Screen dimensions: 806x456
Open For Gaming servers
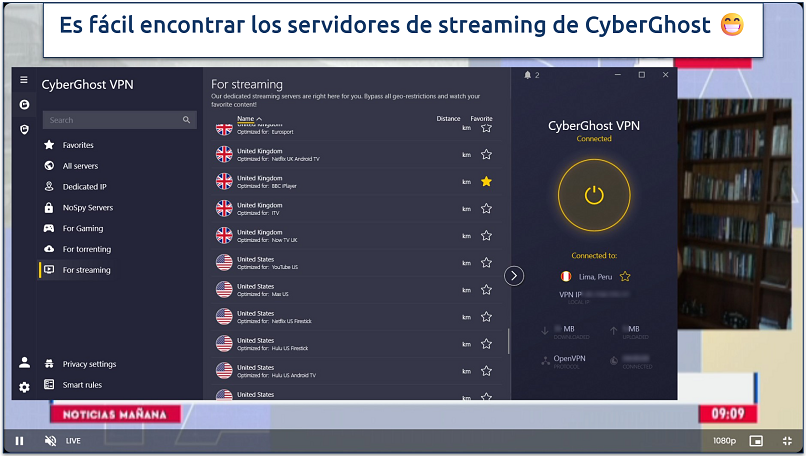[83, 228]
